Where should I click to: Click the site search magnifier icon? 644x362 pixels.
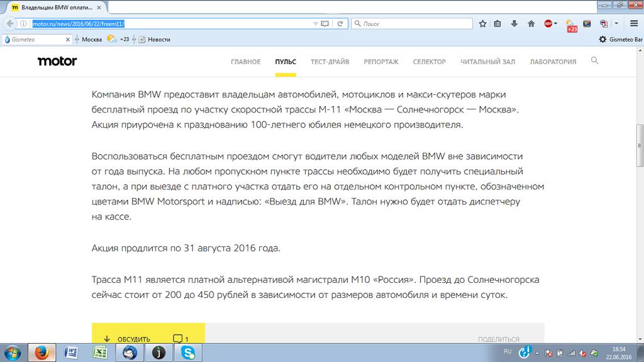595,61
